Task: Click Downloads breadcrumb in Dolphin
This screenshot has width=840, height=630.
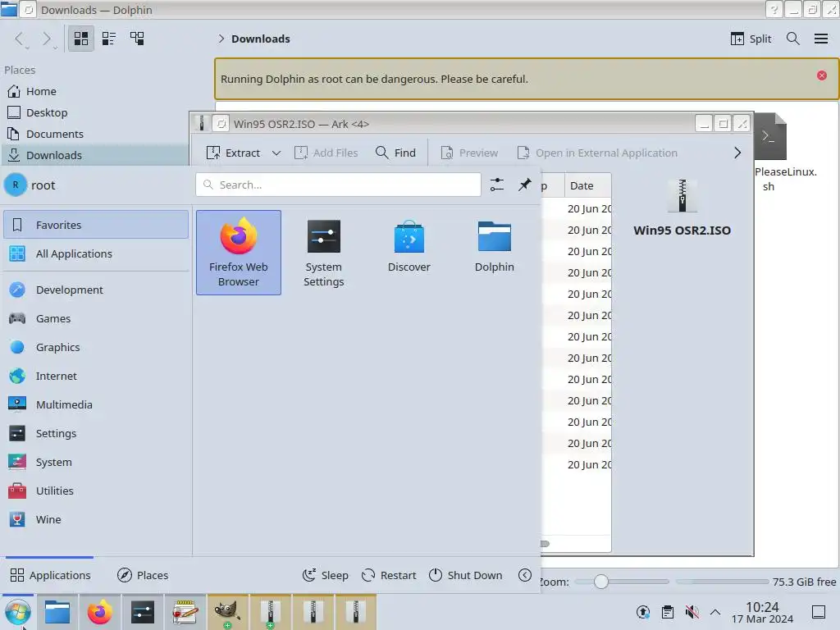Action: click(260, 39)
